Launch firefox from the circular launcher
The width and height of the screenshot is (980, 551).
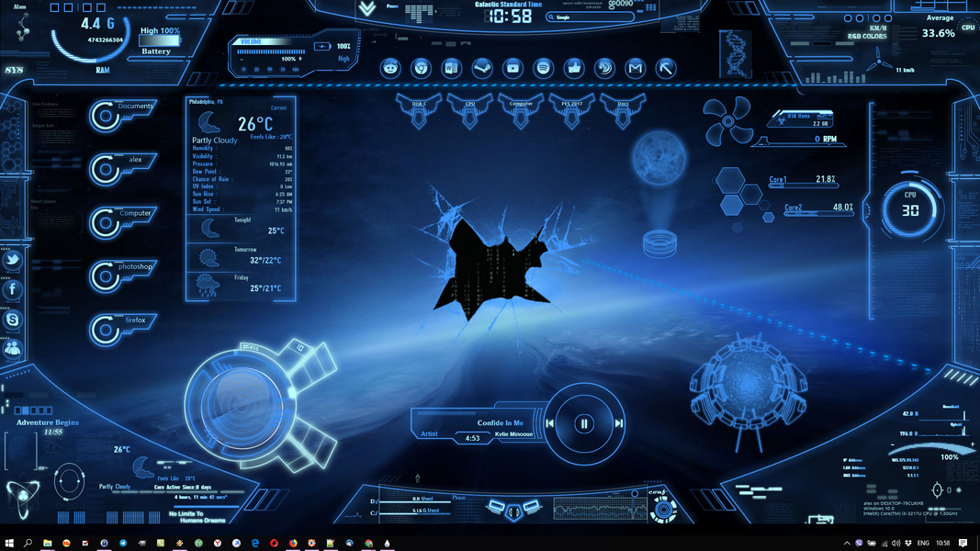pos(122,330)
